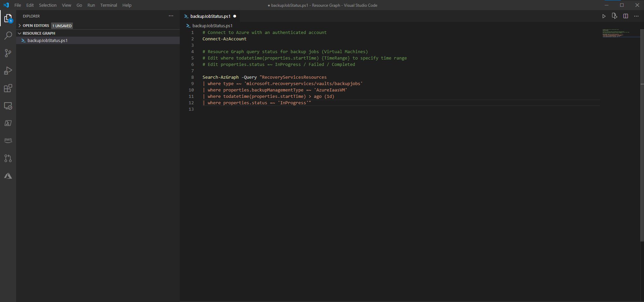Open the PowerShell Command Explorer icon
Image resolution: width=644 pixels, height=302 pixels.
pos(8,123)
